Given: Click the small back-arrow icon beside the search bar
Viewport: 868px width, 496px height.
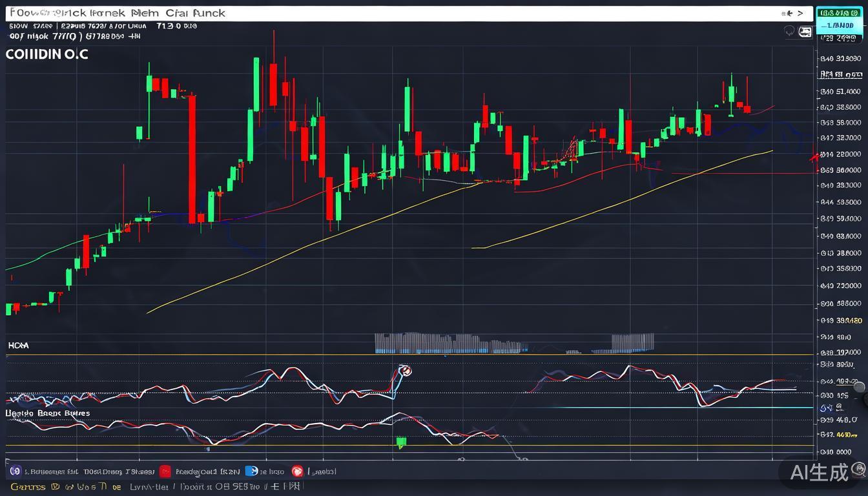Looking at the screenshot, I should 789,13.
